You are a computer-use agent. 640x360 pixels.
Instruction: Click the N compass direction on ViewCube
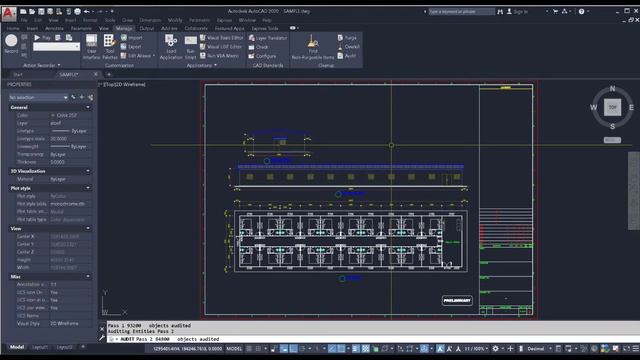tap(612, 89)
